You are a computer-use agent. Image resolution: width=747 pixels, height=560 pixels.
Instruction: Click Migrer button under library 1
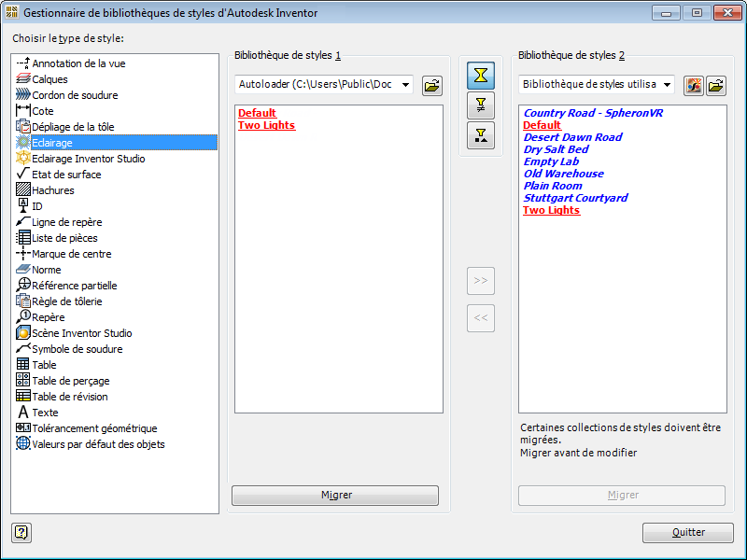pos(335,496)
